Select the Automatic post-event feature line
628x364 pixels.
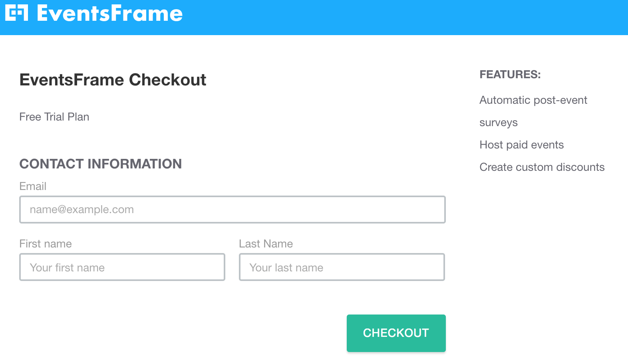pos(533,100)
